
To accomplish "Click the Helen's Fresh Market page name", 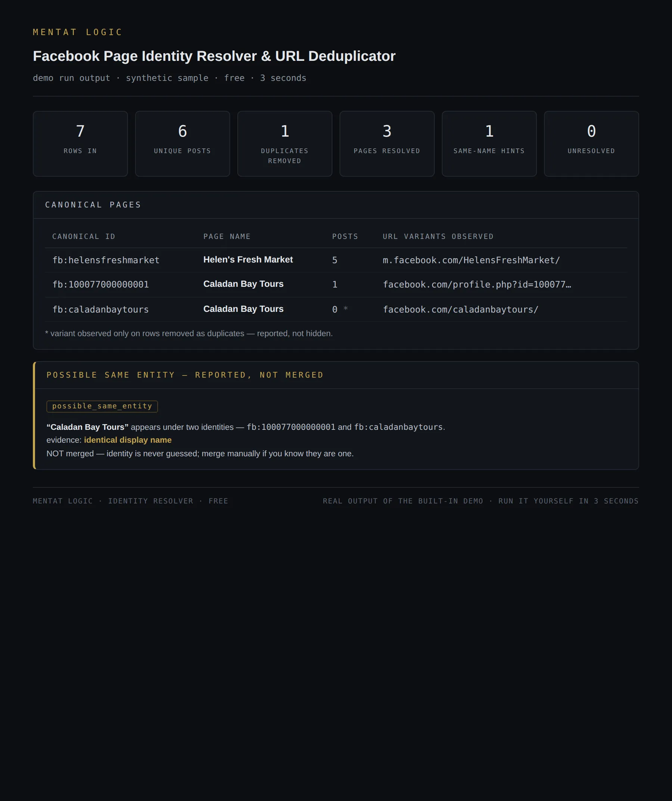I will (248, 260).
